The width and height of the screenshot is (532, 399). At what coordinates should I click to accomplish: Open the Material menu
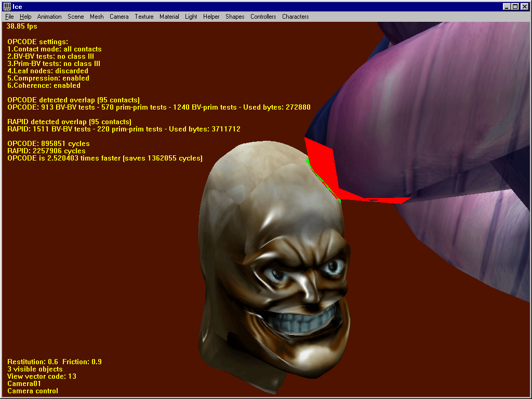(169, 17)
